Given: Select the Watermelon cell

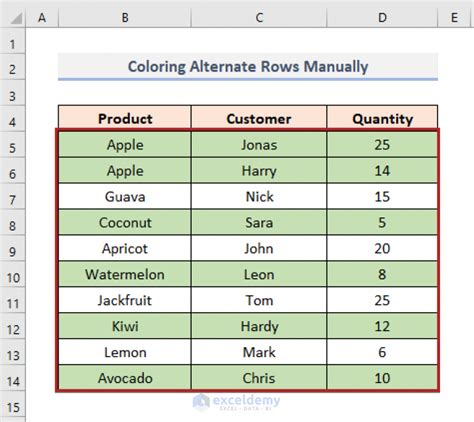Looking at the screenshot, I should (125, 274).
